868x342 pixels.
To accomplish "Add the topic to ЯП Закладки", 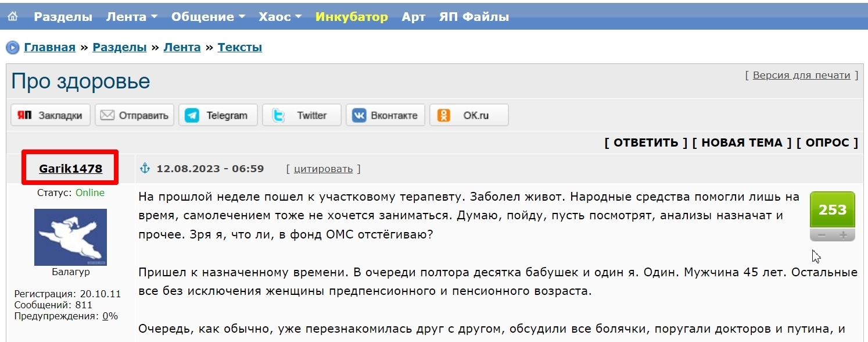I will (x=51, y=115).
